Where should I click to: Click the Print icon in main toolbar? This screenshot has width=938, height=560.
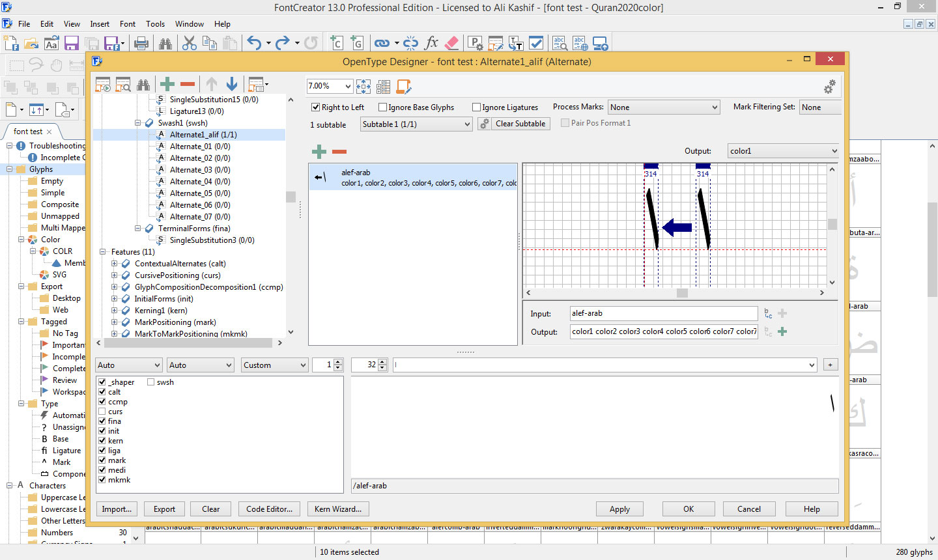(141, 44)
